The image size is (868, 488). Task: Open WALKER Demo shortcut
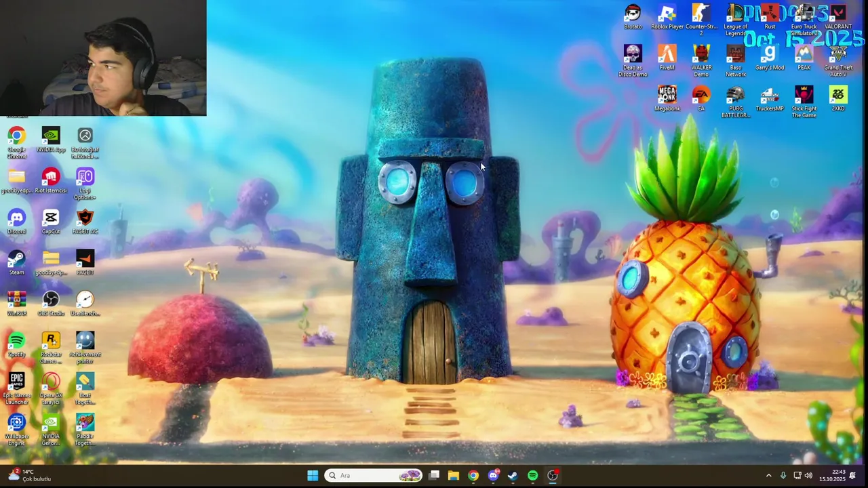(701, 60)
